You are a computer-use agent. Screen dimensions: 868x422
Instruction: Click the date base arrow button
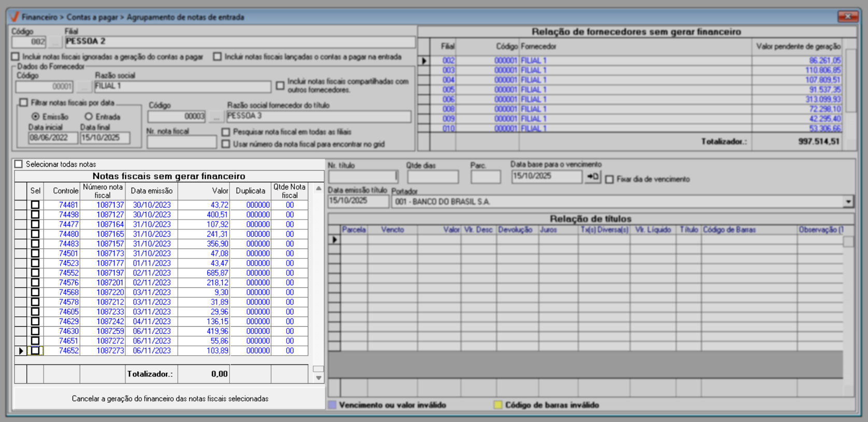[x=592, y=177]
